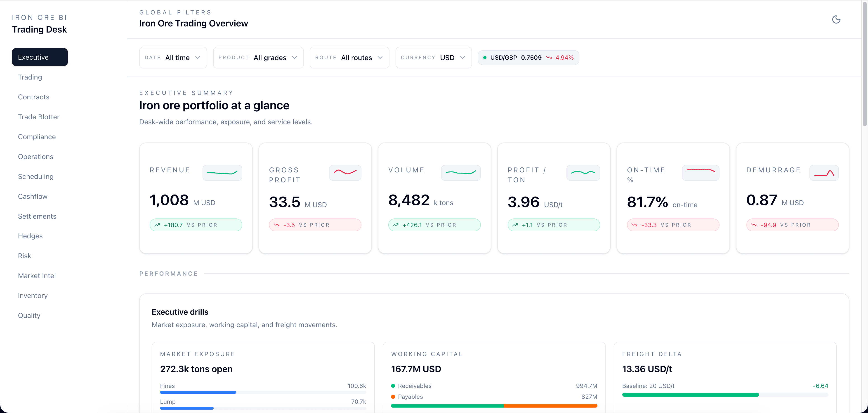This screenshot has height=413, width=868.
Task: Click the up-trend arrow in +426.1 badge
Action: (x=396, y=225)
